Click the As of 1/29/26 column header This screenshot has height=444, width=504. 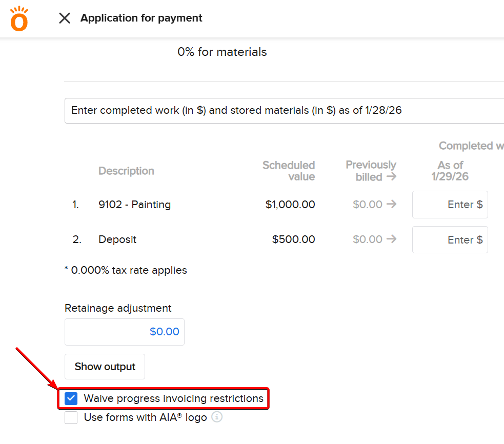click(450, 171)
